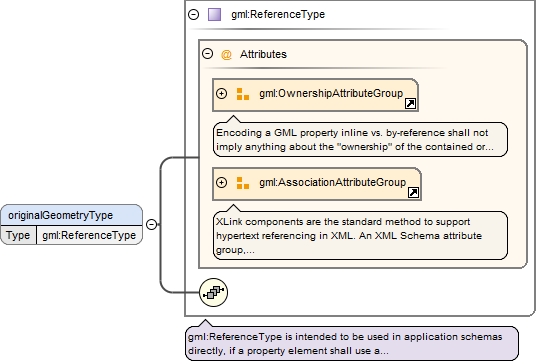Screen dimensions: 537x364
Task: Click the sequence compositor circle icon
Action: (x=213, y=292)
